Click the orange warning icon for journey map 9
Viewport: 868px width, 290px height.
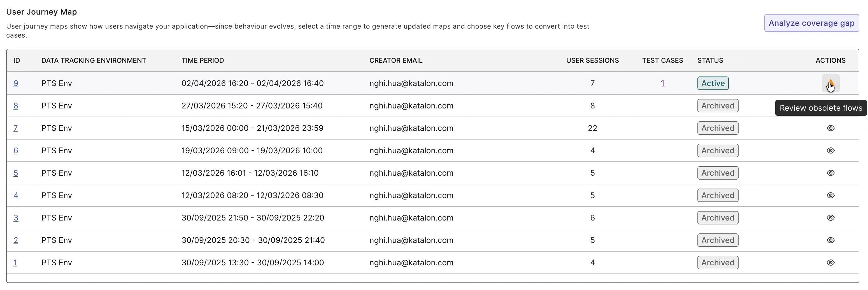pyautogui.click(x=830, y=83)
